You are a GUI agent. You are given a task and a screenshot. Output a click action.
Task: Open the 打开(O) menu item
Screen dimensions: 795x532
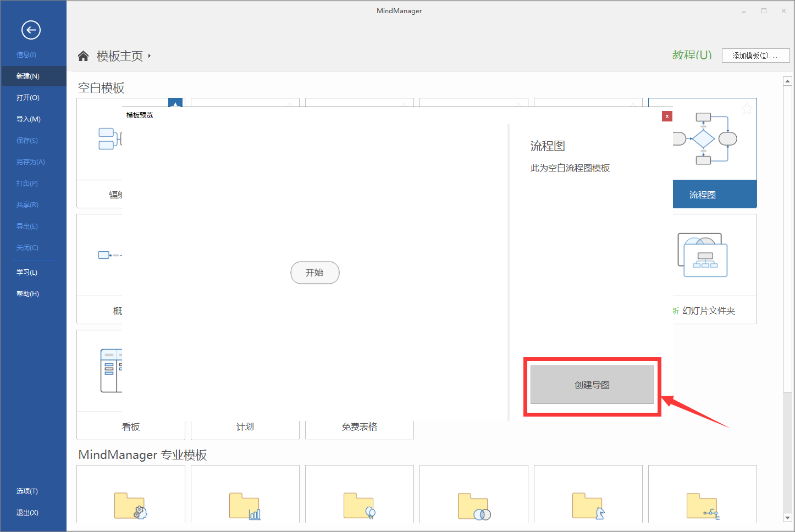point(28,98)
